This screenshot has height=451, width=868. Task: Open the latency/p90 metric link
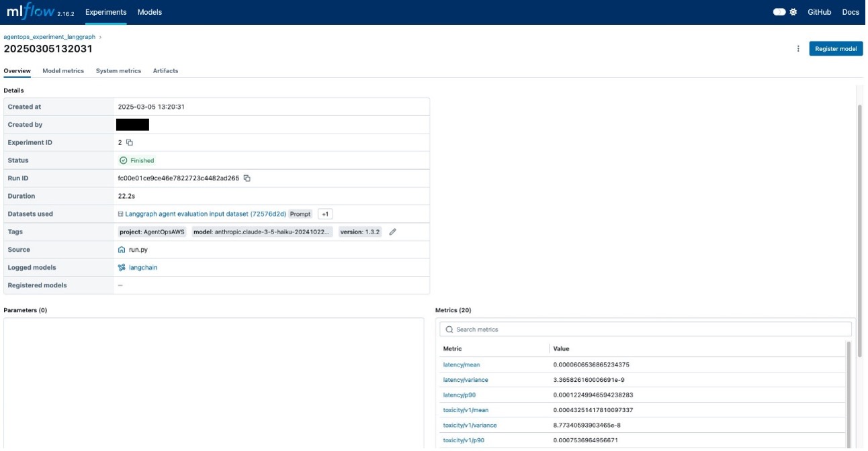click(460, 395)
